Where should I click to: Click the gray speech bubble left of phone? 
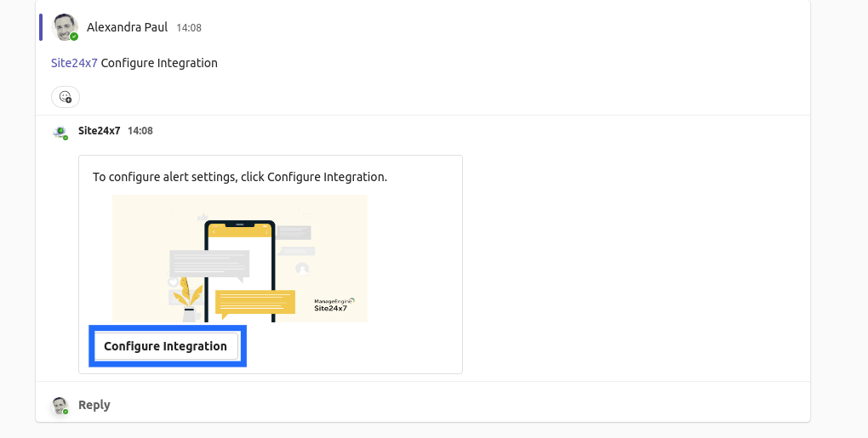pyautogui.click(x=208, y=264)
